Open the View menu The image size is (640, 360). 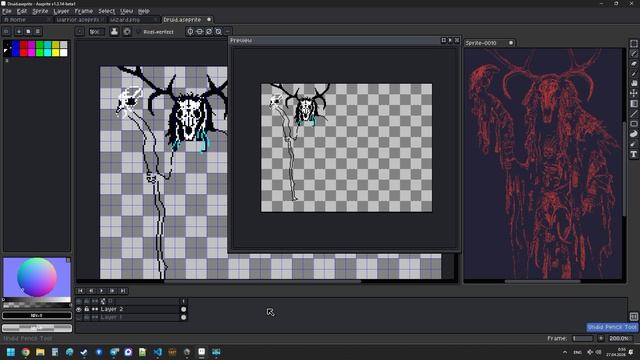[126, 11]
